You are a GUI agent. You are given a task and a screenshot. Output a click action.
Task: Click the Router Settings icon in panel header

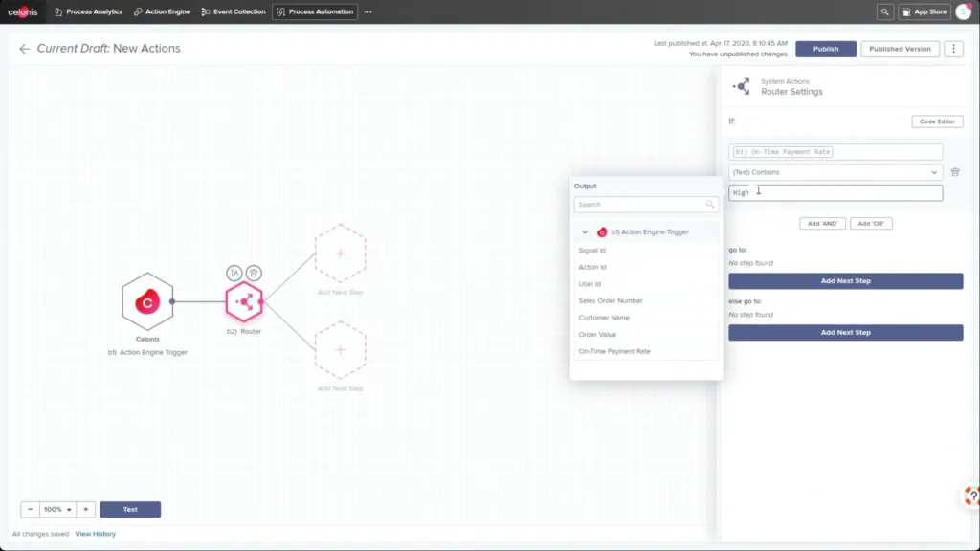coord(742,86)
